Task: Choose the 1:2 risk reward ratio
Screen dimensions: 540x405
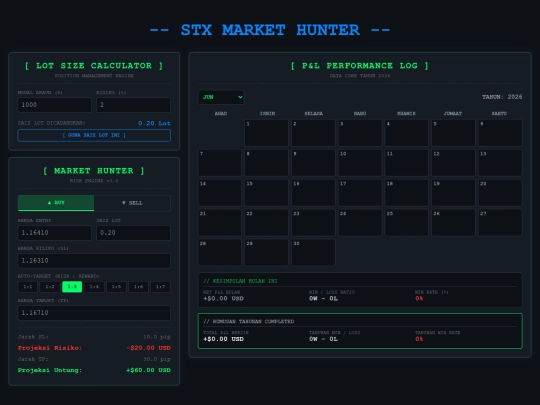Action: pyautogui.click(x=50, y=287)
